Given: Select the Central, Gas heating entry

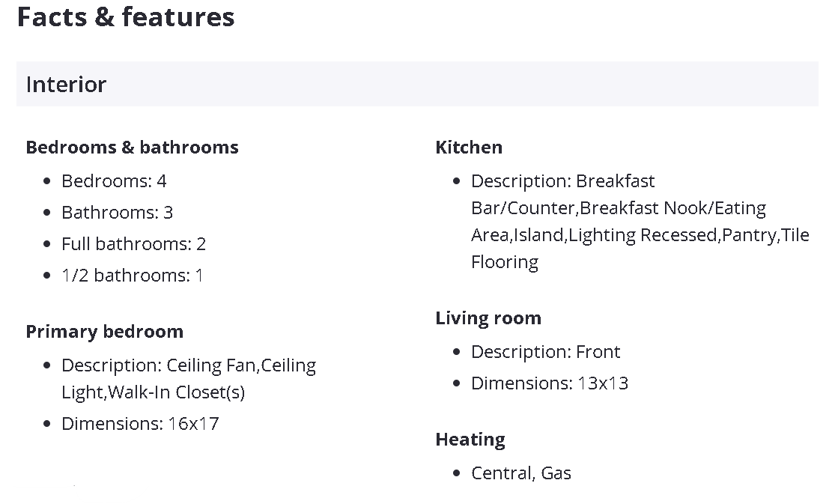Looking at the screenshot, I should (x=521, y=473).
